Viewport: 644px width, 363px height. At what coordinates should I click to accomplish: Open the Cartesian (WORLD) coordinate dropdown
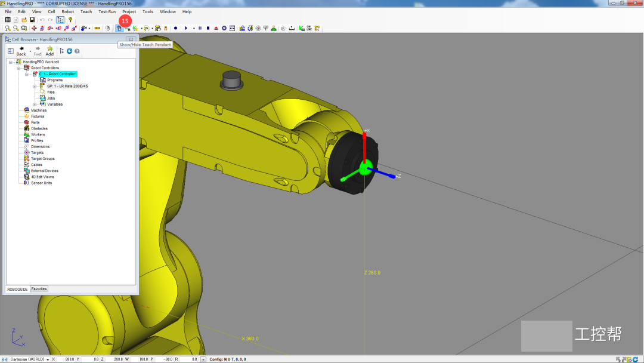[x=48, y=359]
